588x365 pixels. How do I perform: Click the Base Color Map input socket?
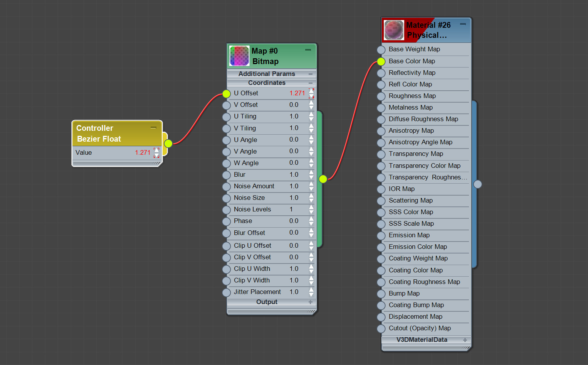coord(381,61)
